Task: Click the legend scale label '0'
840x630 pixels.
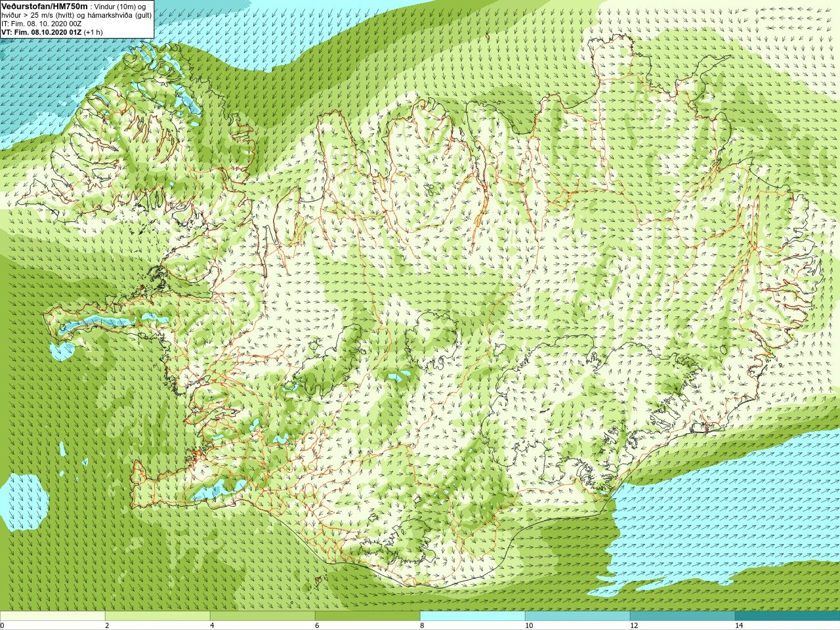Action: [x=3, y=625]
